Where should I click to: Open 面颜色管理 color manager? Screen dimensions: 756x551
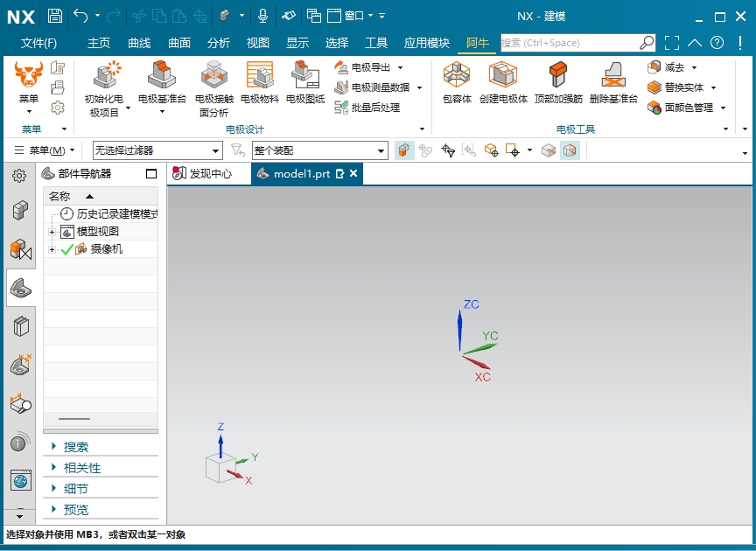pyautogui.click(x=688, y=108)
